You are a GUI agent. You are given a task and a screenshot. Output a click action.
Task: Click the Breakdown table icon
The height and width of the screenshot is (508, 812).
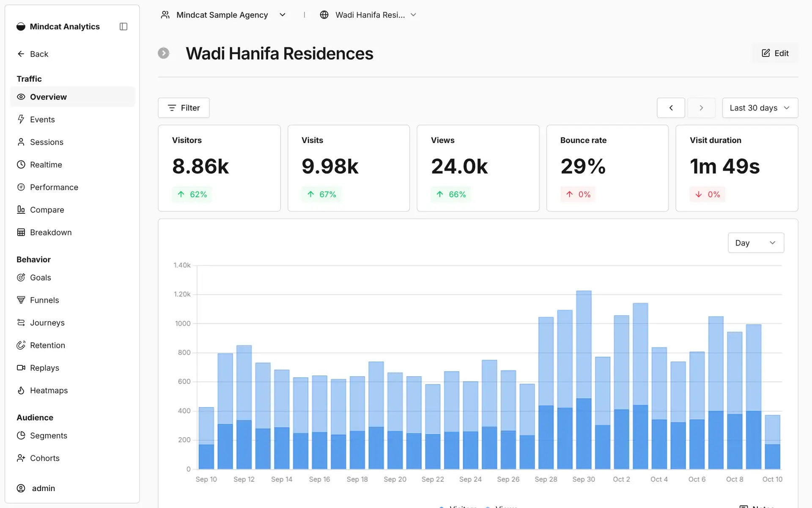(21, 232)
